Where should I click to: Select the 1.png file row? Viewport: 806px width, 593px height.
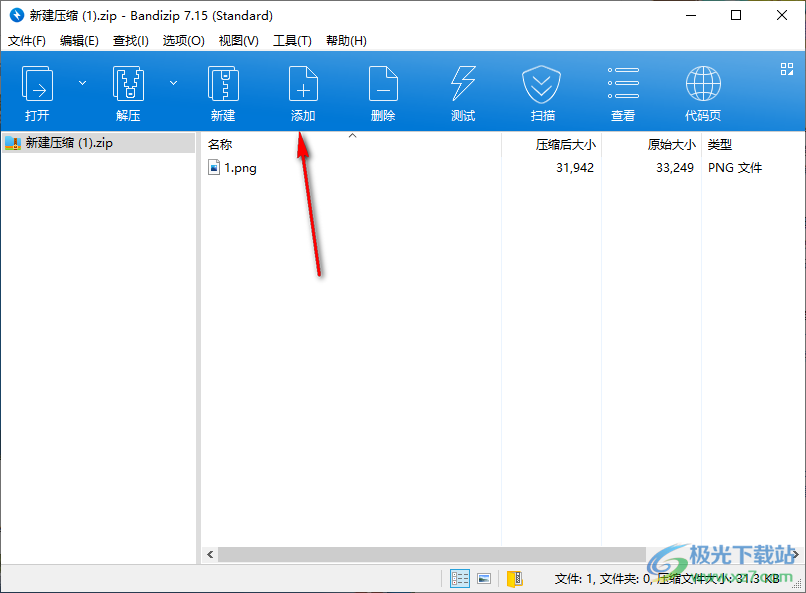[503, 168]
